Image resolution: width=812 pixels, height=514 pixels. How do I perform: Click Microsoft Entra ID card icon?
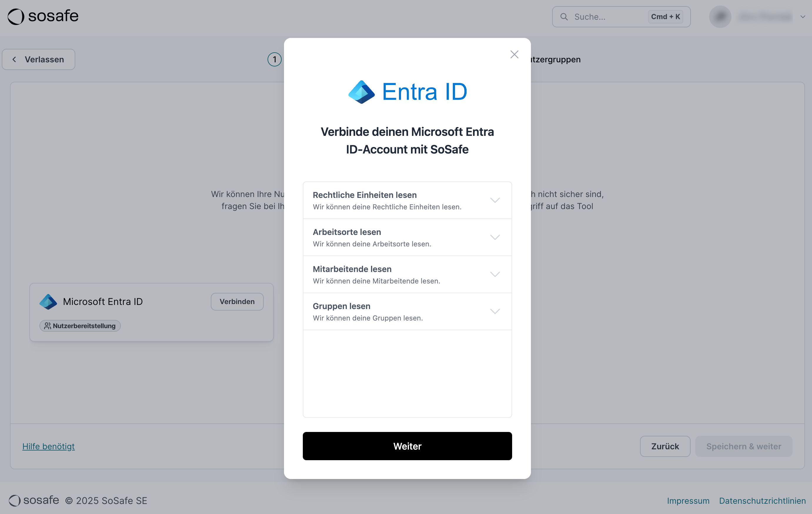click(x=48, y=301)
